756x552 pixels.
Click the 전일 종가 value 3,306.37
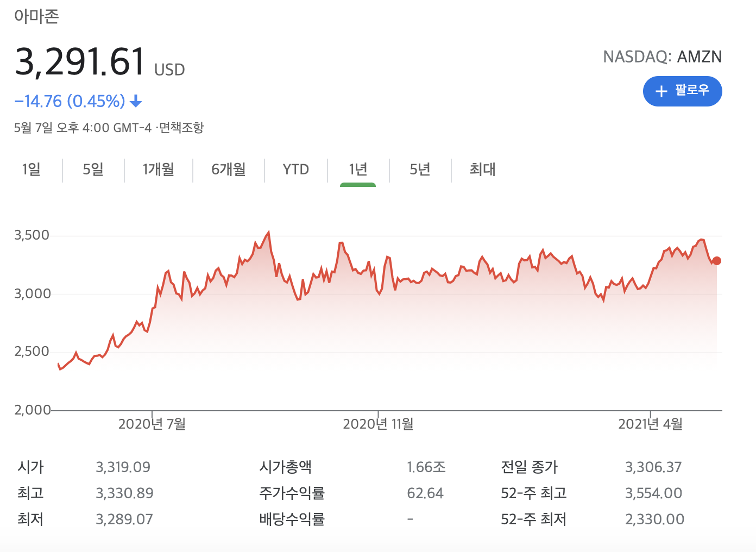[653, 467]
